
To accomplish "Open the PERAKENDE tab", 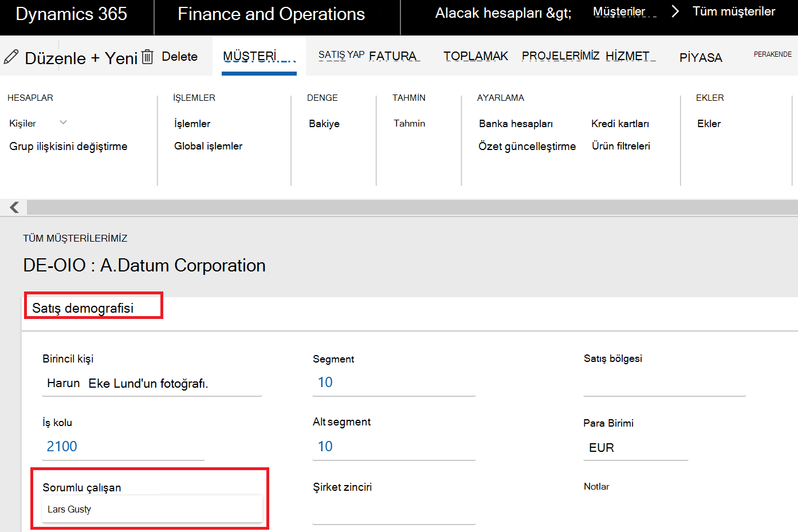I will (x=773, y=54).
